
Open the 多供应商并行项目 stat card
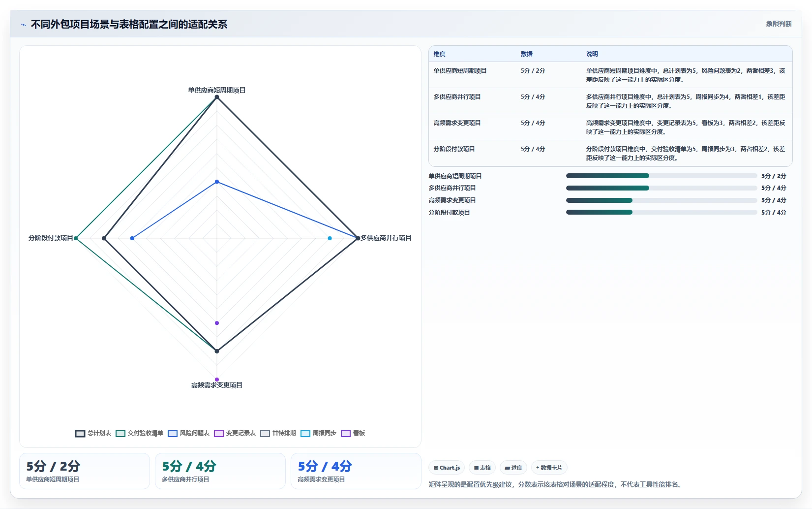click(220, 471)
